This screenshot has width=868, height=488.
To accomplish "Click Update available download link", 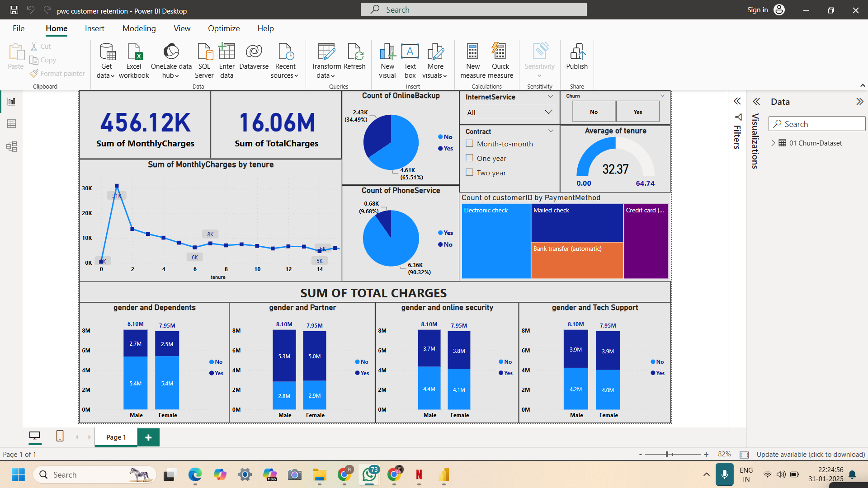I will click(811, 455).
